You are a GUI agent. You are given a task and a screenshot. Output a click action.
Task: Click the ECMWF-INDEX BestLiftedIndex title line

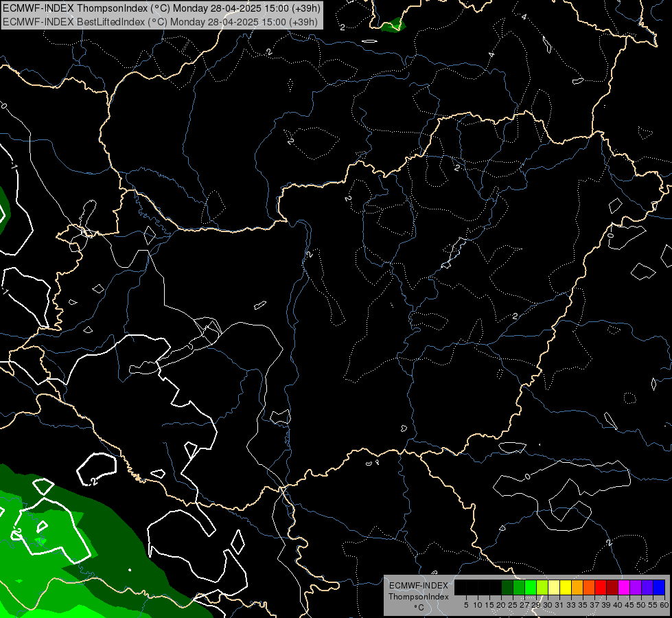(160, 21)
